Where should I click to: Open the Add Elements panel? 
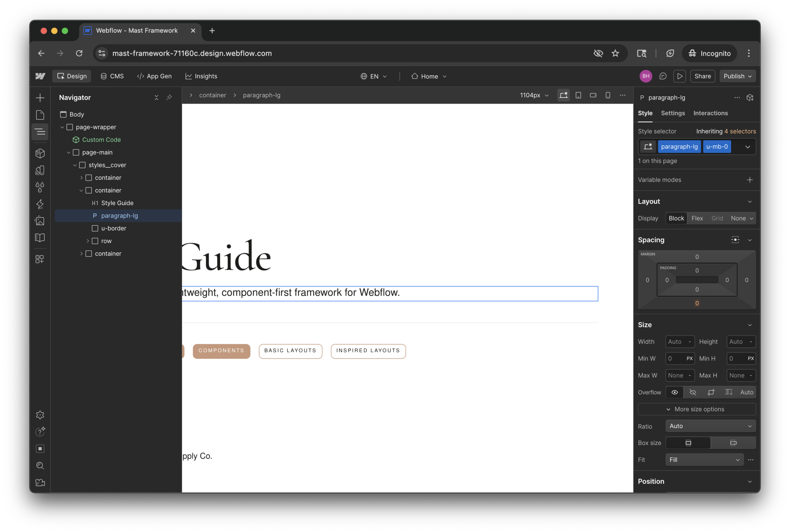40,97
